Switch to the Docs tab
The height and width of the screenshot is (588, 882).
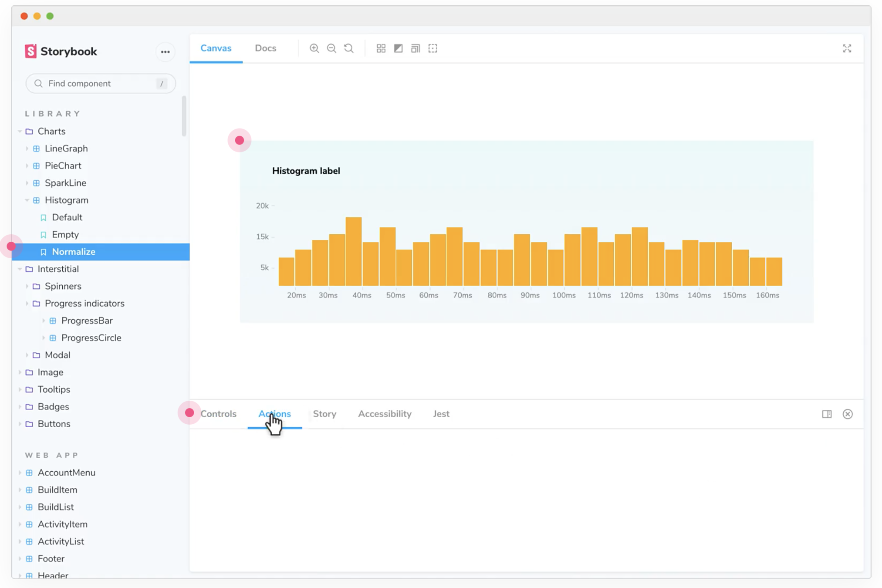pyautogui.click(x=265, y=48)
